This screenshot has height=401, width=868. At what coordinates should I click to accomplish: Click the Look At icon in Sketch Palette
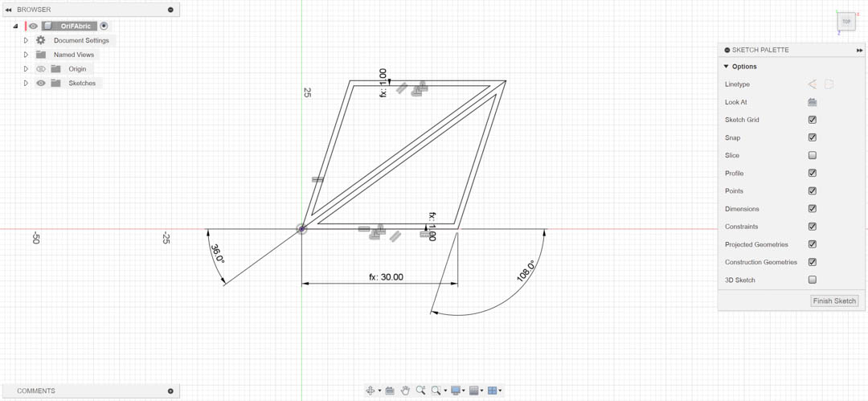pyautogui.click(x=812, y=102)
